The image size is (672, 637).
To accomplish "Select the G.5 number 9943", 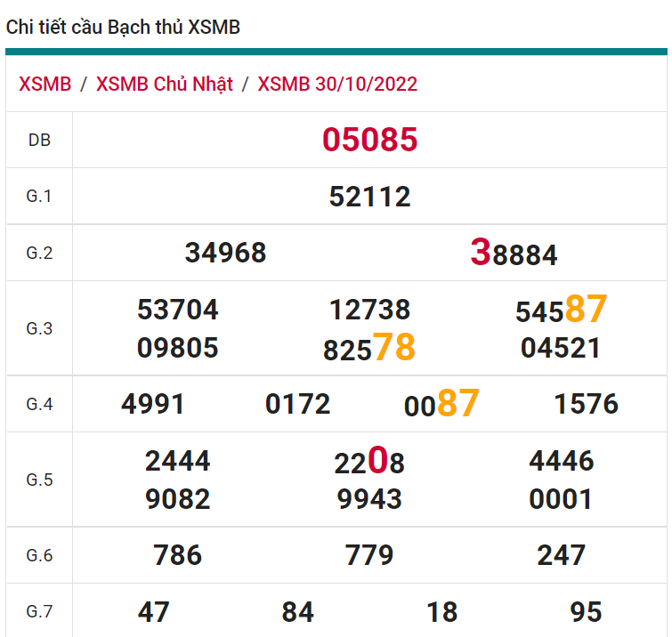I will pos(369,499).
